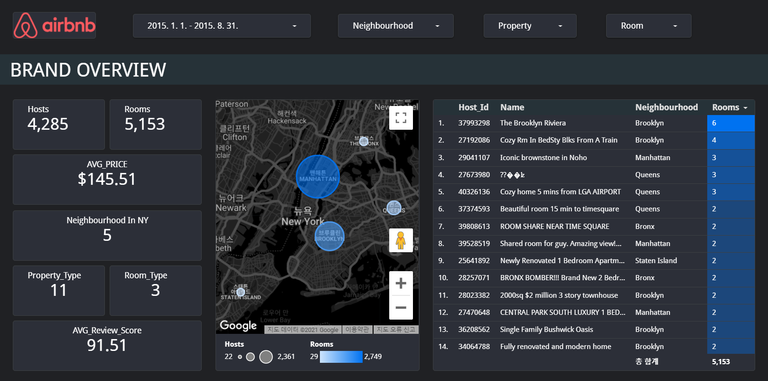
Task: Select the row The Brooklyn Riviera
Action: (x=594, y=123)
